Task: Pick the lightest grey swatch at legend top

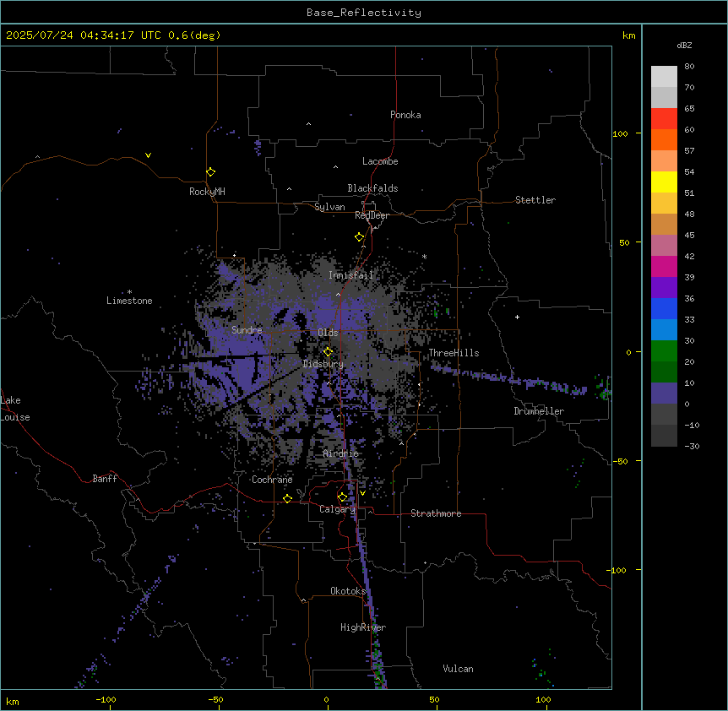Action: click(x=664, y=76)
